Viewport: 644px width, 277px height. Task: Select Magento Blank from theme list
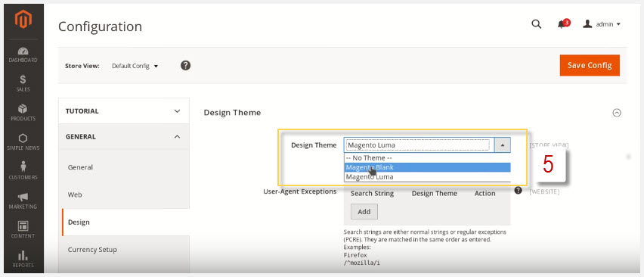(x=427, y=167)
